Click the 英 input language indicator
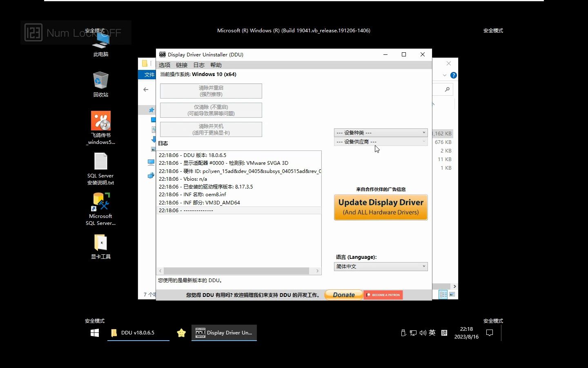The image size is (588, 368). coord(432,333)
